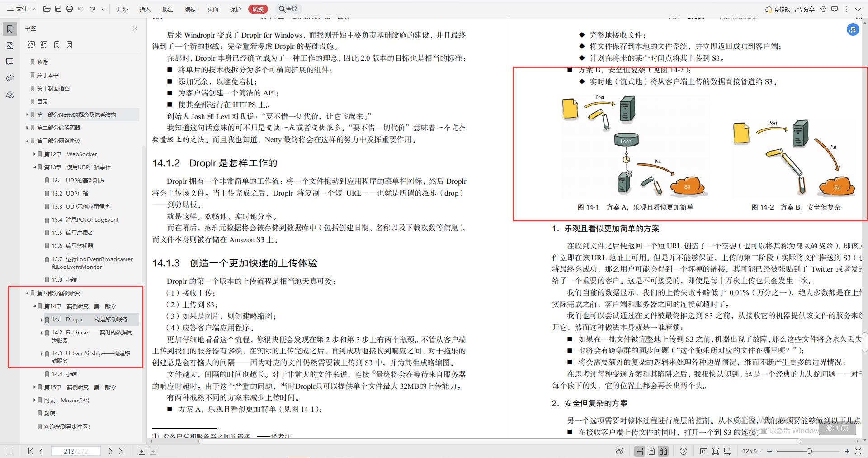Image resolution: width=868 pixels, height=458 pixels.
Task: Toggle two-page view mode
Action: (663, 451)
